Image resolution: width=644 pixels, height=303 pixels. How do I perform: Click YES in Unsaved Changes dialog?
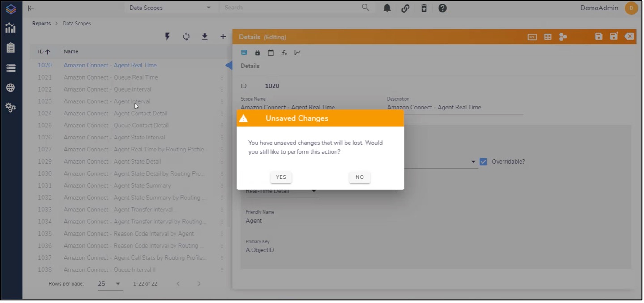pyautogui.click(x=281, y=177)
